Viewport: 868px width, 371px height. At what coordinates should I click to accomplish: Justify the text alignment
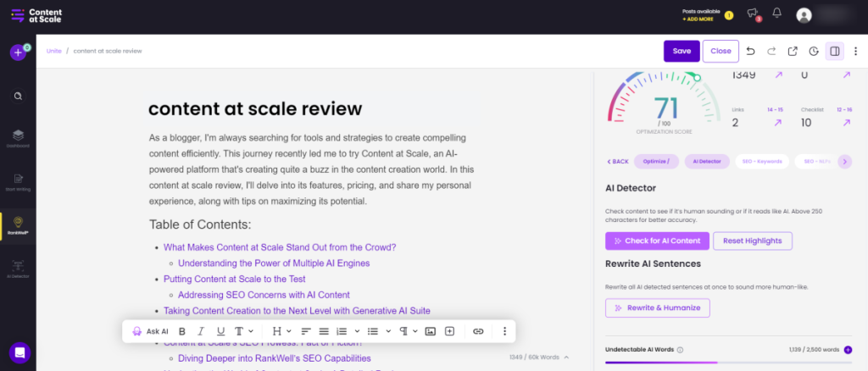pyautogui.click(x=324, y=331)
